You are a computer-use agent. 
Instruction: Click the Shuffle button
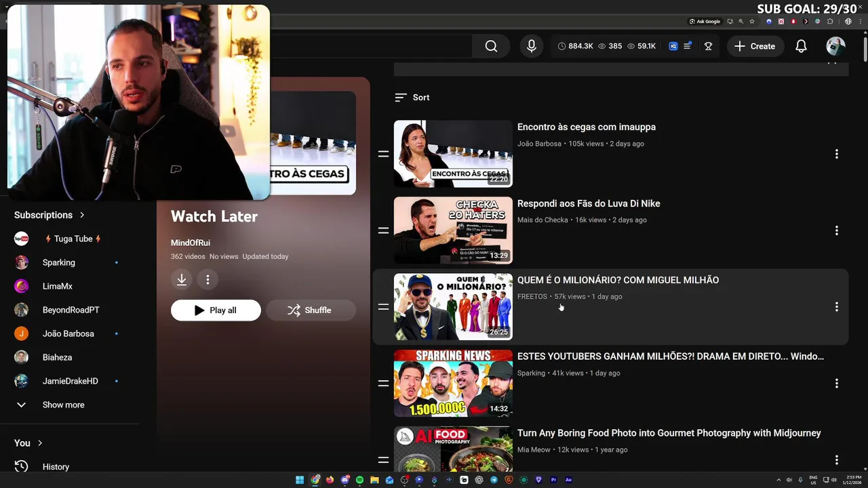pyautogui.click(x=311, y=310)
